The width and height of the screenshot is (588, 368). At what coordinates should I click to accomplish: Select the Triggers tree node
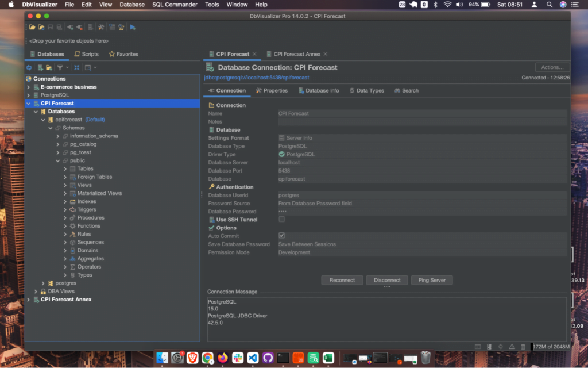pyautogui.click(x=87, y=210)
